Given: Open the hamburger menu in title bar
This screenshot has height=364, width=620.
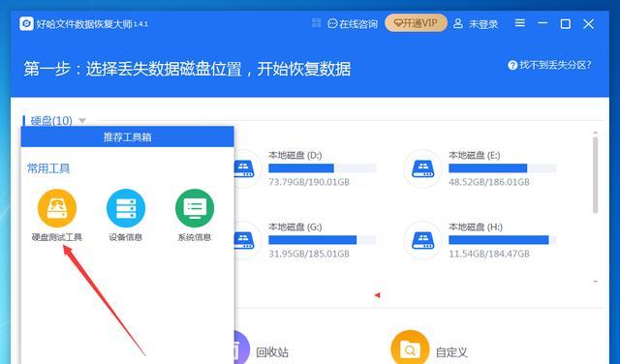Looking at the screenshot, I should (x=520, y=23).
